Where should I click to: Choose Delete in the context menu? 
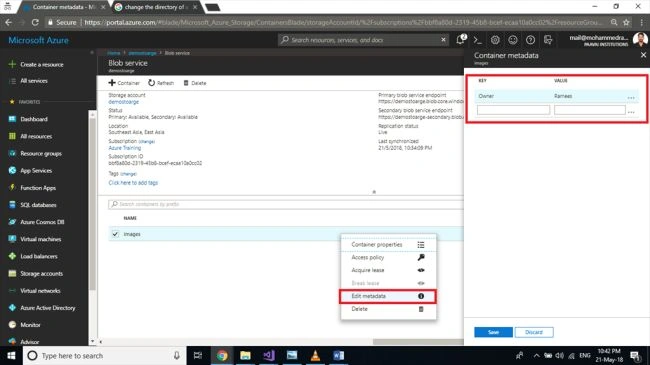point(388,309)
